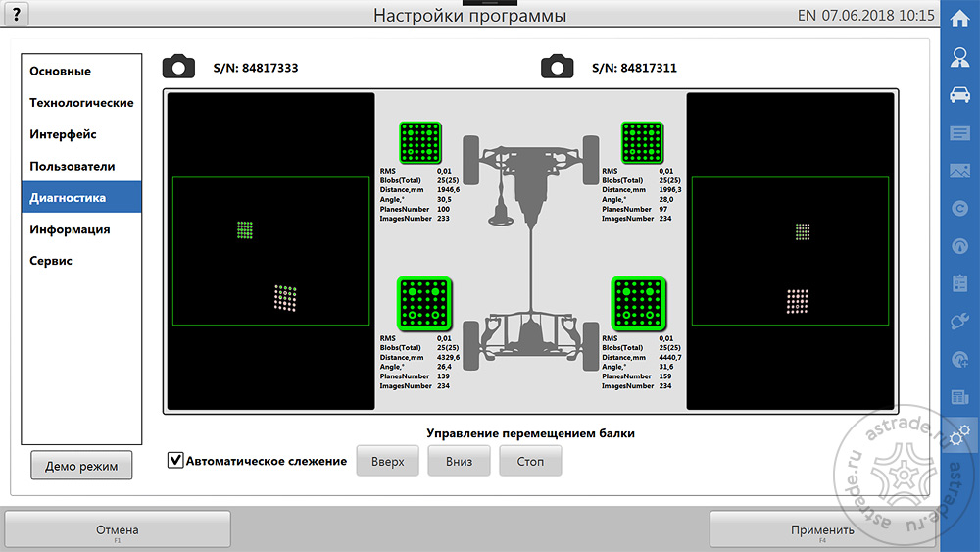
Task: Click Distance value 1946,6
Action: [x=448, y=190]
